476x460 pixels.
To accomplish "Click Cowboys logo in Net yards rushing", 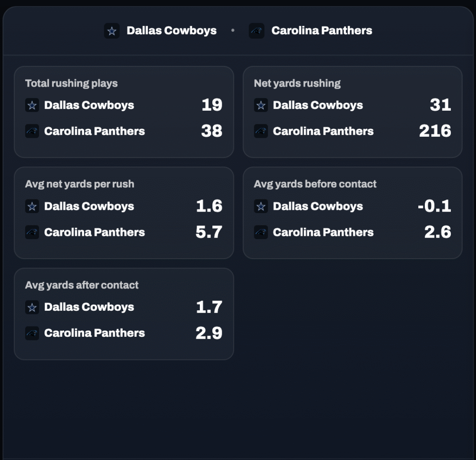I will [x=261, y=105].
